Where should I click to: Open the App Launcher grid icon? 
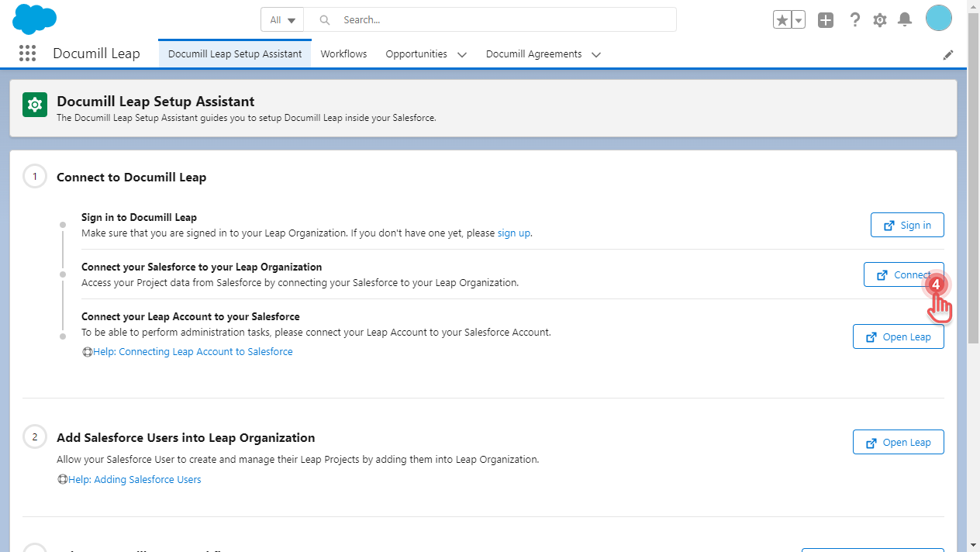click(27, 53)
